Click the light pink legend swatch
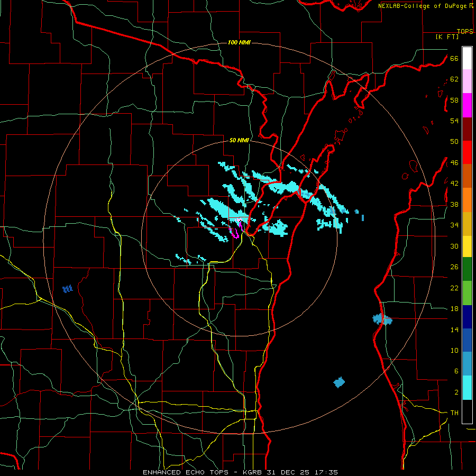The height and width of the screenshot is (476, 476). coord(467,81)
